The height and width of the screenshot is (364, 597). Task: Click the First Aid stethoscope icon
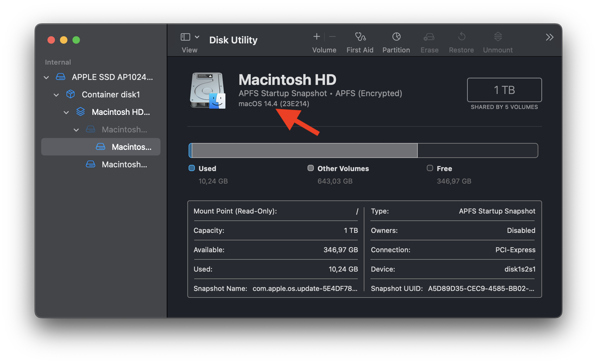coord(360,37)
